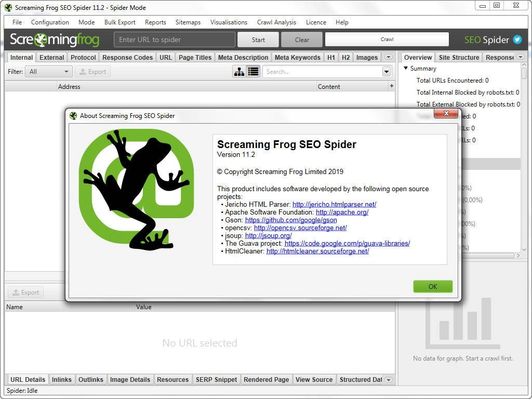This screenshot has width=532, height=399.
Task: Select the Page Titles tab
Action: (195, 57)
